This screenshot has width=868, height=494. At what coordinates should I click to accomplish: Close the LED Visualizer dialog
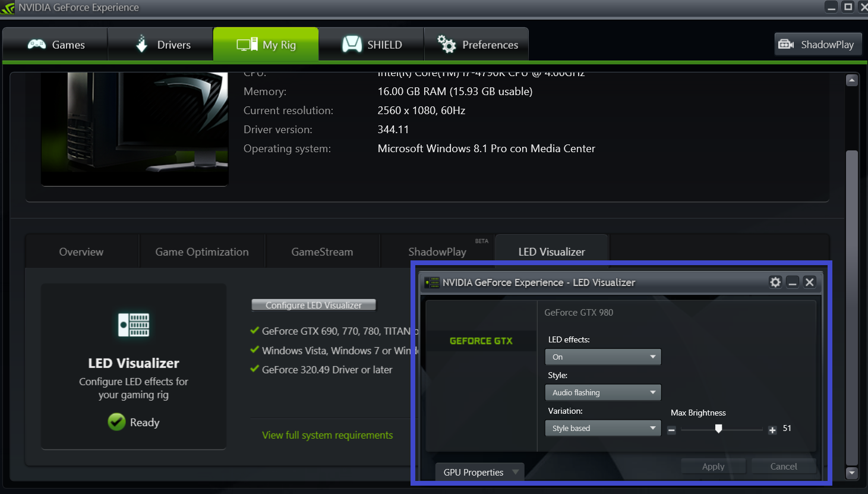pyautogui.click(x=810, y=282)
